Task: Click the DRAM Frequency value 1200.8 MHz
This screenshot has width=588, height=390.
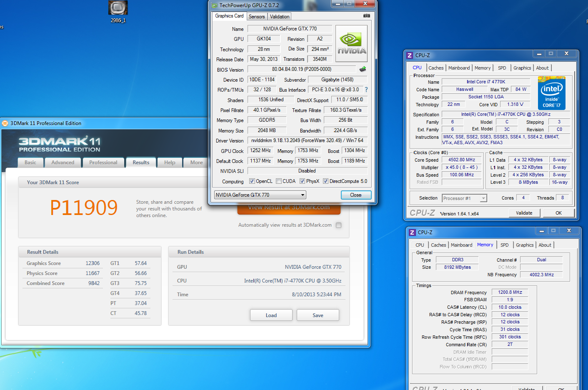Action: 510,292
